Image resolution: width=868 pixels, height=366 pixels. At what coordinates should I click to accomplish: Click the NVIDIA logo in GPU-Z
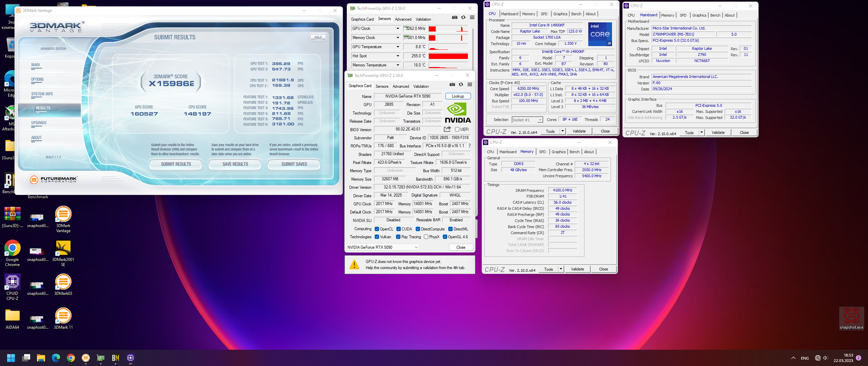point(458,113)
